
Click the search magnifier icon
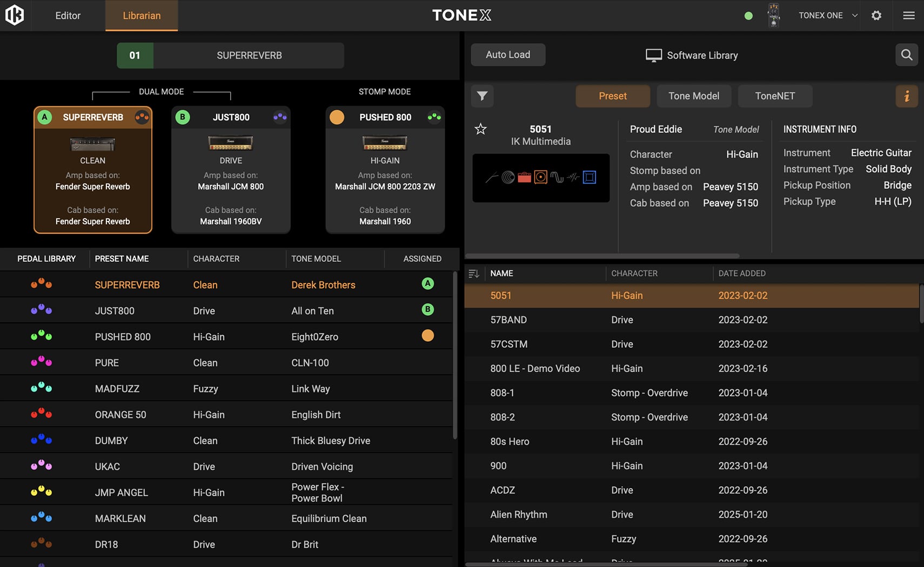(x=907, y=55)
